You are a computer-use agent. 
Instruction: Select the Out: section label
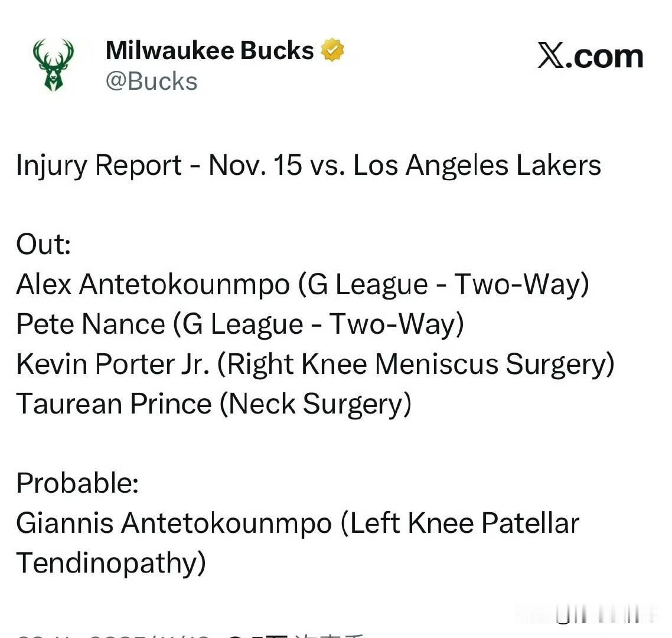[x=43, y=245]
